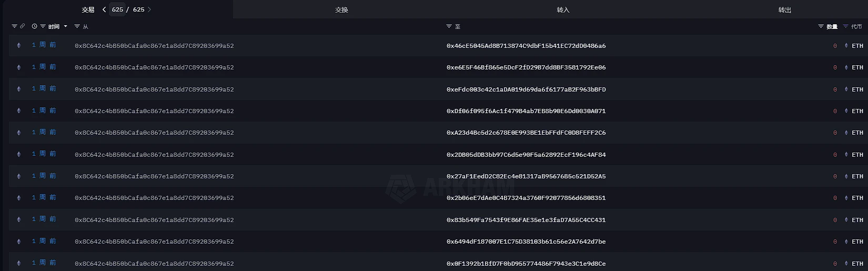Open recipient address 0xe6E5F46B...1792Ee06

click(x=526, y=67)
